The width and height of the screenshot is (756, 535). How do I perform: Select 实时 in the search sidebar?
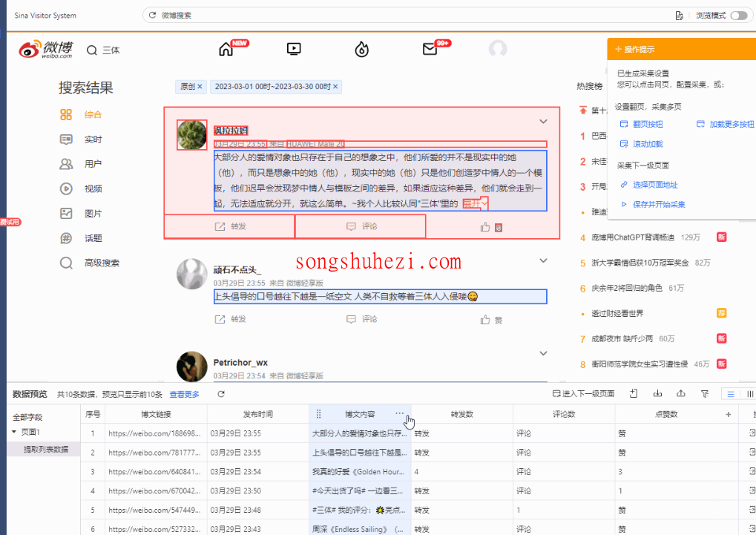tap(81, 140)
